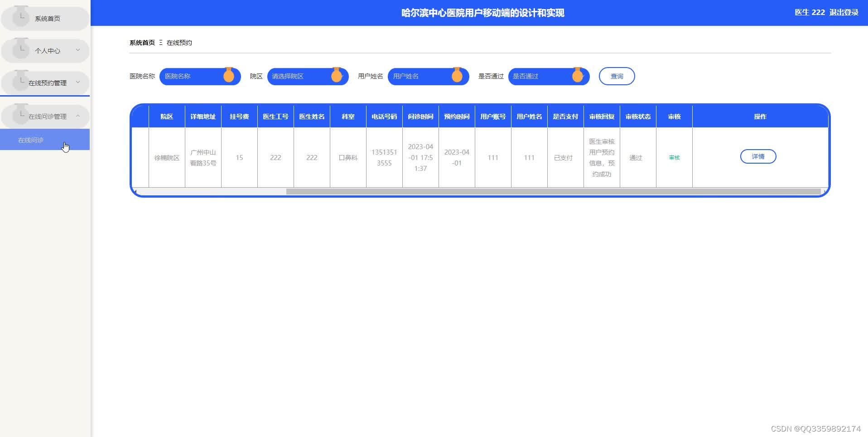868x437 pixels.
Task: Click the table's horizontal scrollbar thumb
Action: pyautogui.click(x=553, y=192)
